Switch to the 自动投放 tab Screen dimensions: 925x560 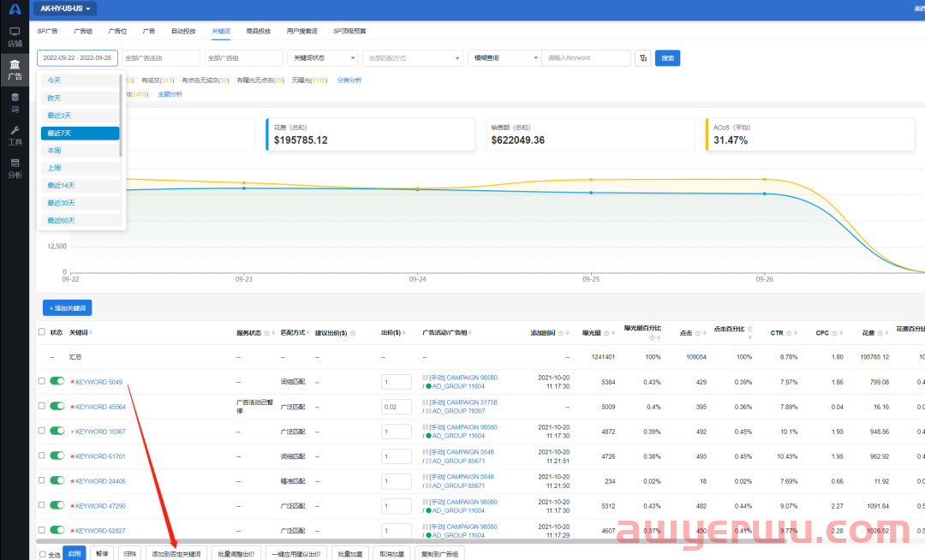[183, 31]
